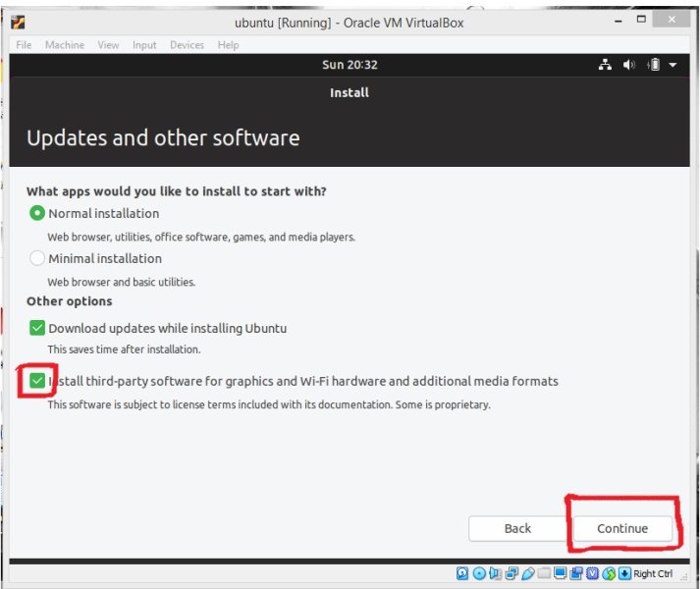
Task: Click the Back button
Action: 517,528
